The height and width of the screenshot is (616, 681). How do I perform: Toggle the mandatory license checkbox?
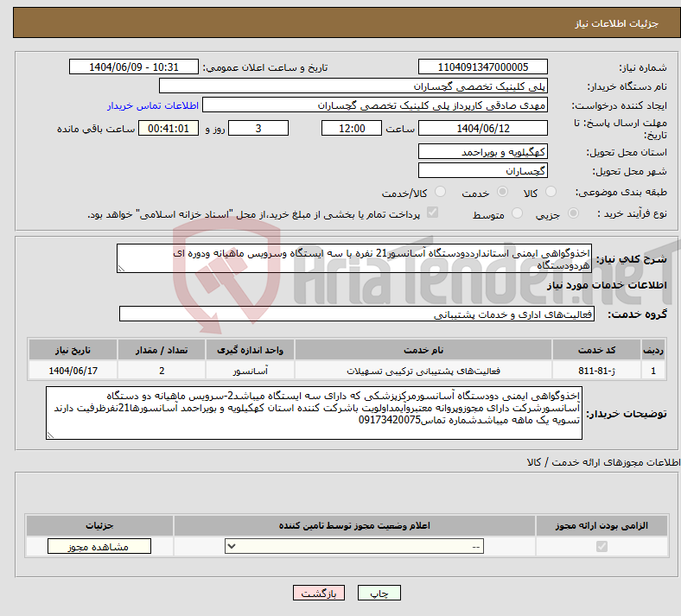point(602,546)
